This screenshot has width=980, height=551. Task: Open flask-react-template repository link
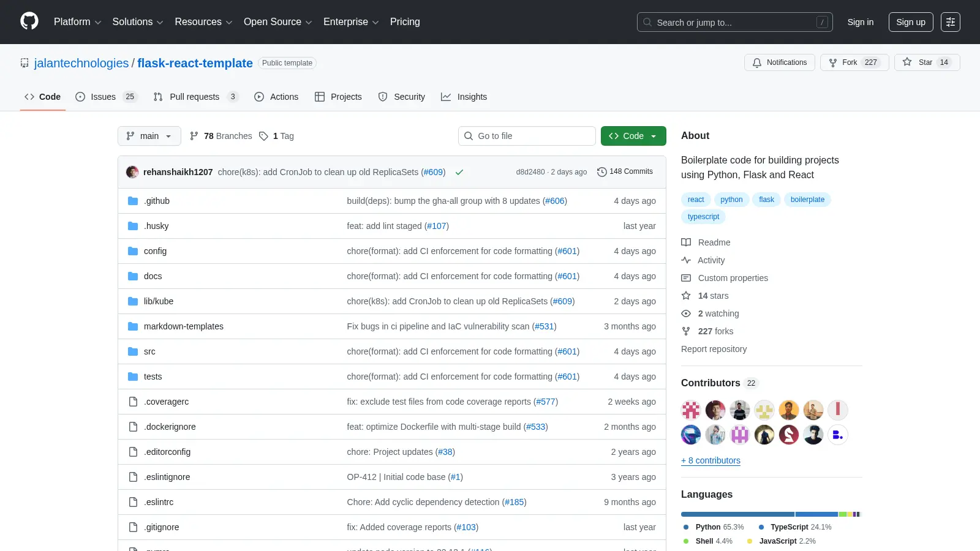pyautogui.click(x=195, y=63)
